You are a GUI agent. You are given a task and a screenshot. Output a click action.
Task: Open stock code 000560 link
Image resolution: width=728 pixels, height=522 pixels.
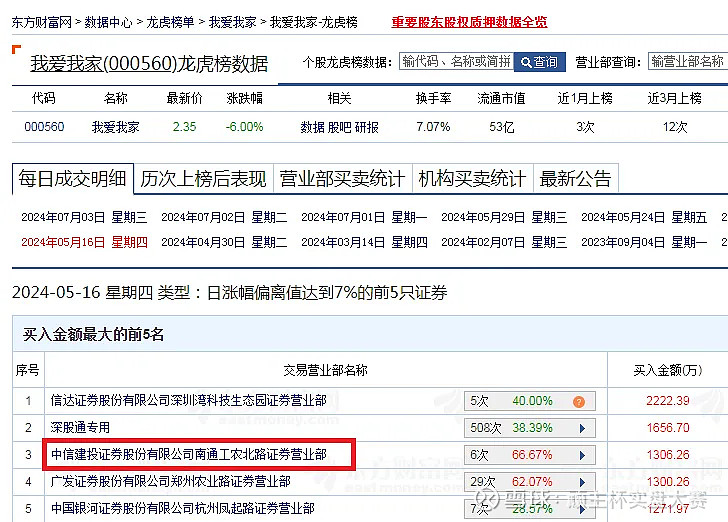coord(44,127)
